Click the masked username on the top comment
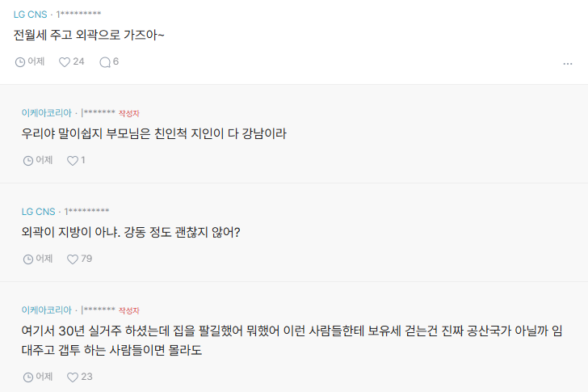588x392 pixels. tap(78, 15)
